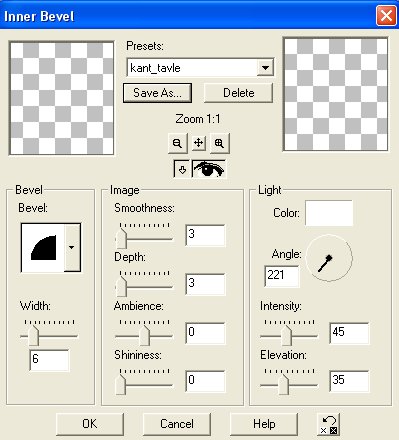Viewport: 399px width, 440px height.
Task: Click the zoom in magnifier icon
Action: [219, 143]
